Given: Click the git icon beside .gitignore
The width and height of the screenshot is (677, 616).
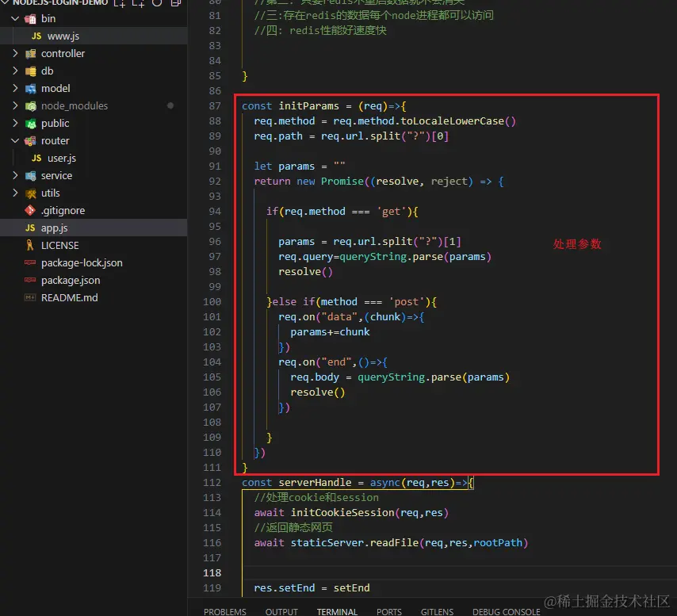Looking at the screenshot, I should (30, 211).
